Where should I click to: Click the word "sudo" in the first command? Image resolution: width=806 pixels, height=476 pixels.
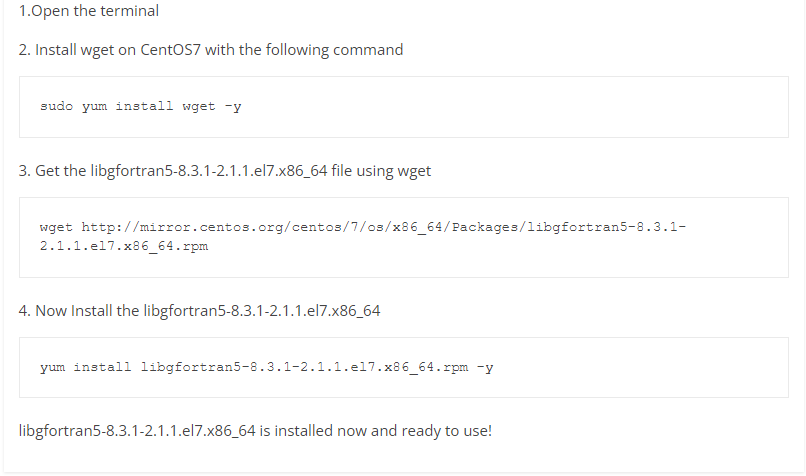coord(57,106)
